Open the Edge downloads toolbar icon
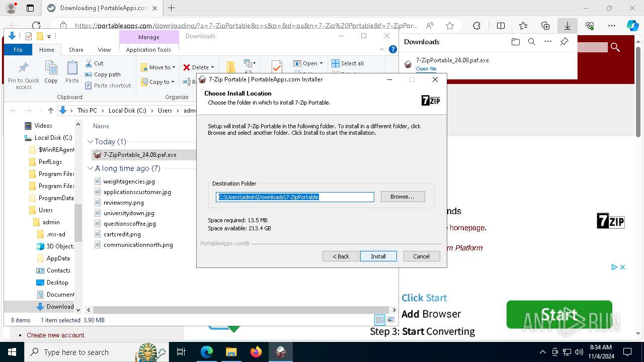Viewport: 644px width, 362px height. tap(567, 26)
